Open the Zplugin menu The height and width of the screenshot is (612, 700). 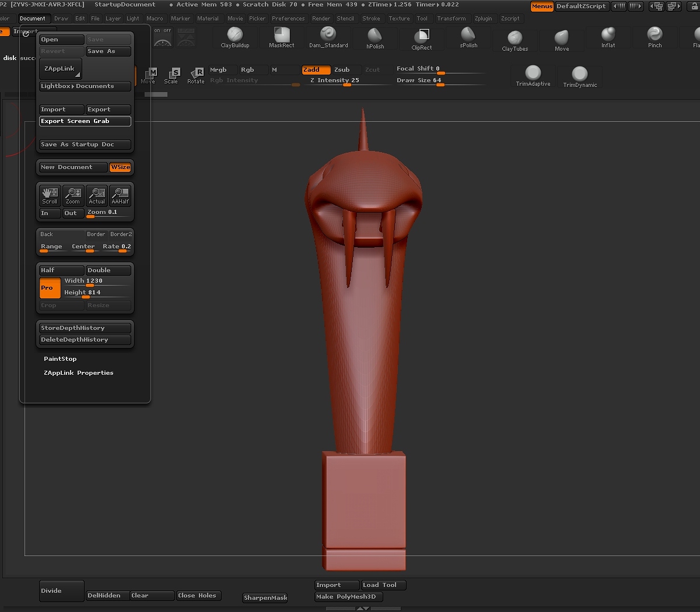(x=483, y=19)
